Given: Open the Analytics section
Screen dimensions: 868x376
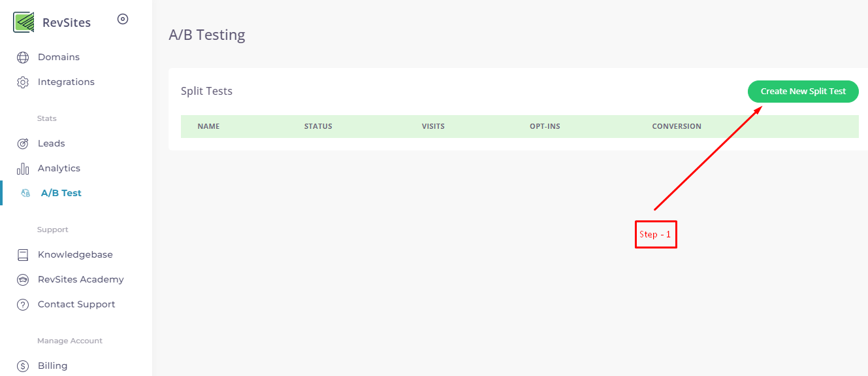Looking at the screenshot, I should point(59,169).
